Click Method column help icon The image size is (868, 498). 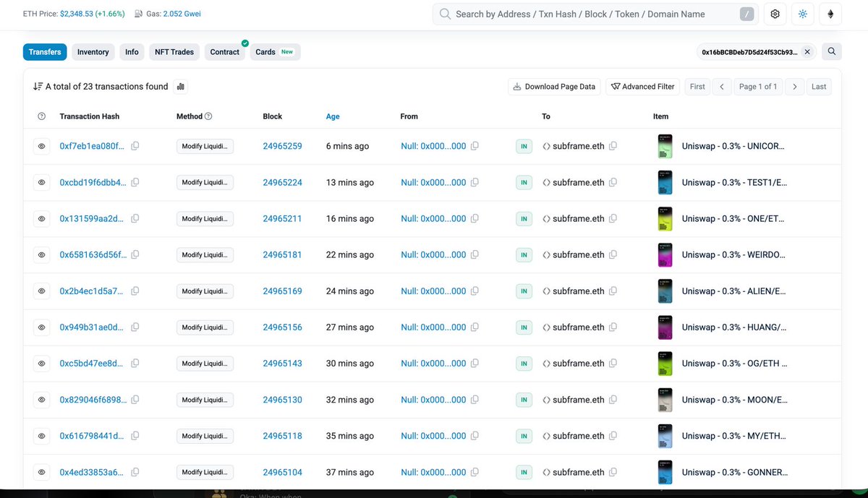(208, 116)
